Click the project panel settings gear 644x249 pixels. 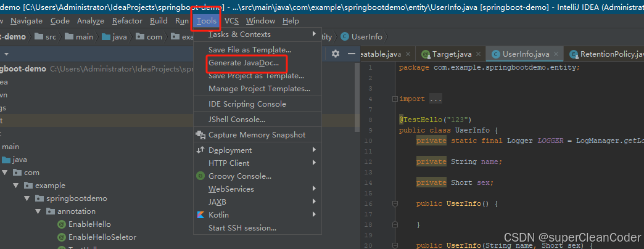click(x=336, y=54)
